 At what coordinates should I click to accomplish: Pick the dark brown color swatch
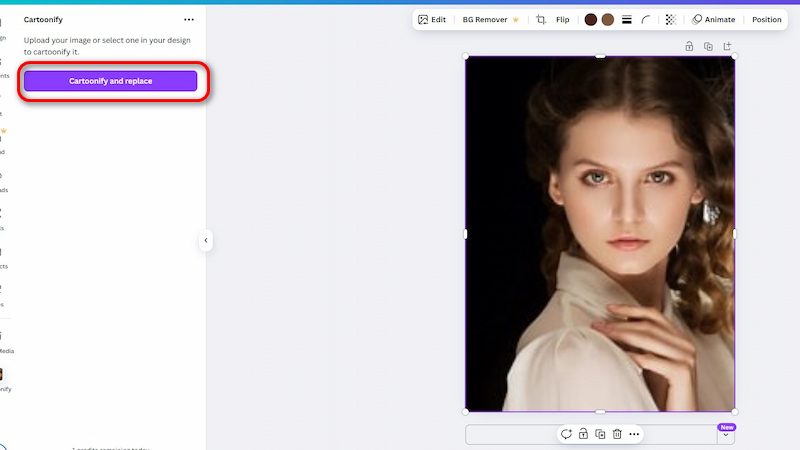coord(590,19)
